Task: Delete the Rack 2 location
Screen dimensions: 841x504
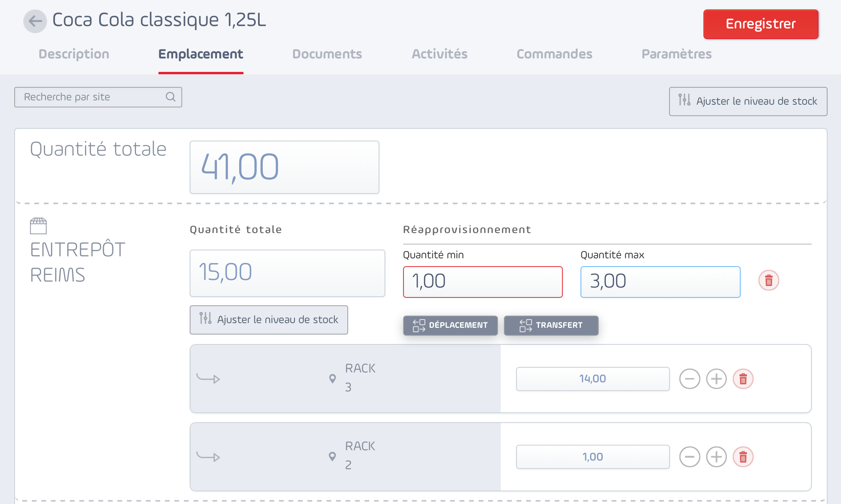Action: (743, 457)
